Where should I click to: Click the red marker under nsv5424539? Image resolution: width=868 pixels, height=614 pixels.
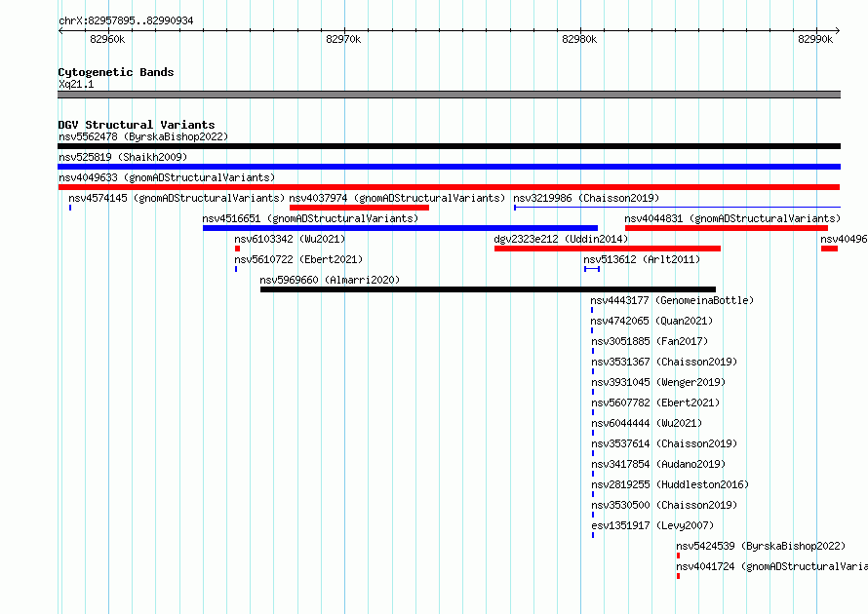[x=678, y=556]
